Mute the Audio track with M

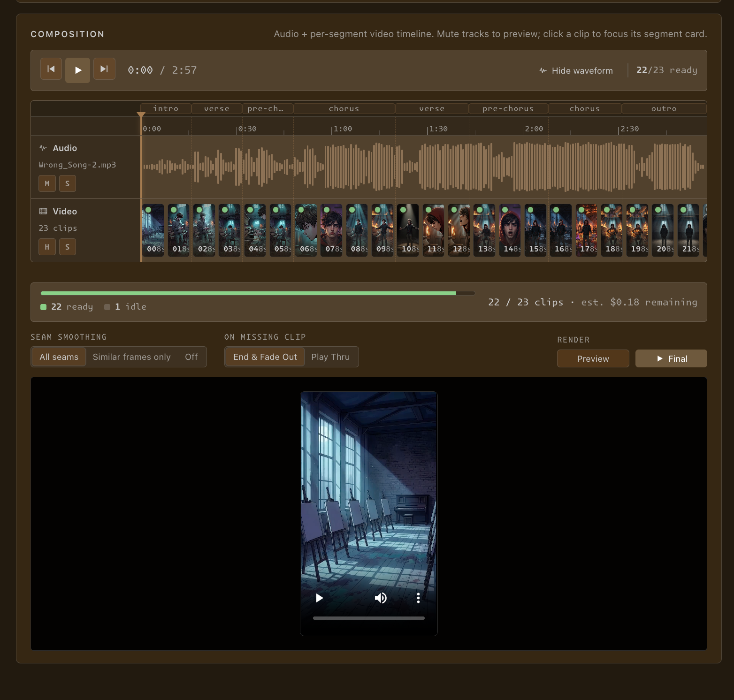coord(47,183)
